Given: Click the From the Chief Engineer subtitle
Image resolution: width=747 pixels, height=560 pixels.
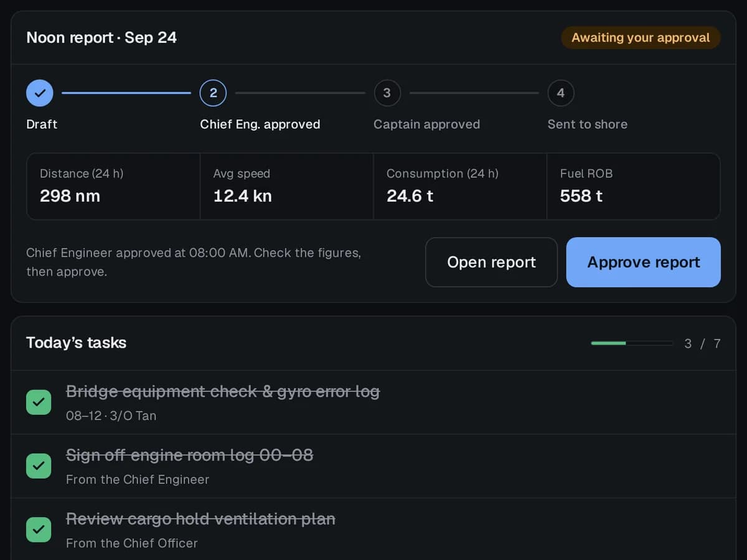Looking at the screenshot, I should pyautogui.click(x=138, y=480).
